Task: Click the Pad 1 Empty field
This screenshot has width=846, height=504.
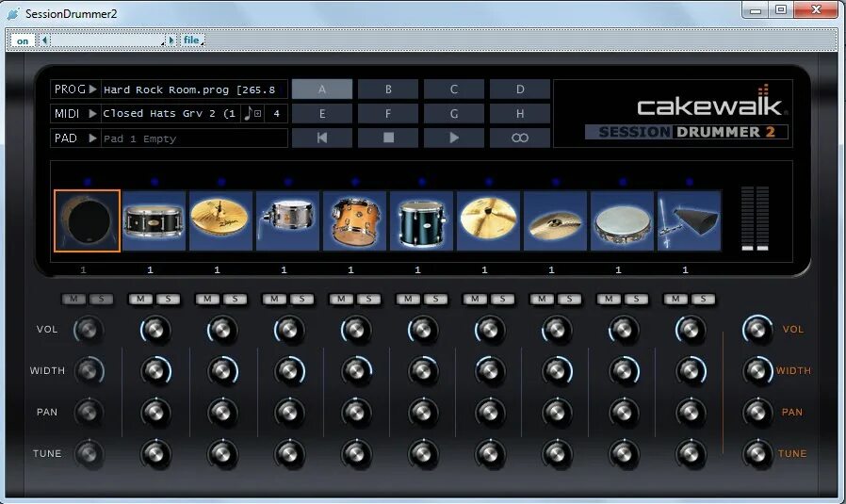Action: point(194,138)
